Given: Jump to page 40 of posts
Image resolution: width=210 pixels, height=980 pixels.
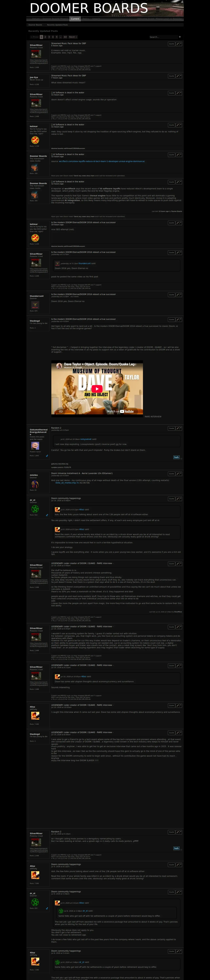Looking at the screenshot, I should (x=65, y=37).
